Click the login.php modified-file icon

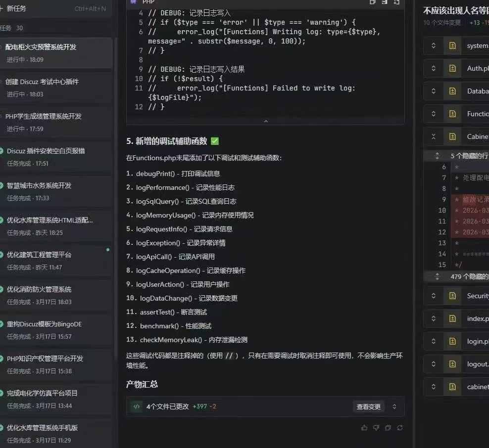(452, 341)
